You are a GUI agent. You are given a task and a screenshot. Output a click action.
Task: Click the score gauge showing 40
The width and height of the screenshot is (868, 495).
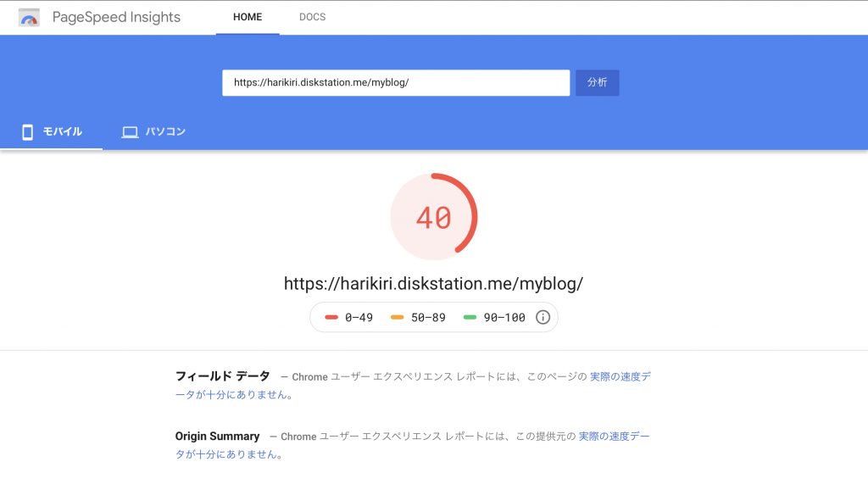pos(434,216)
